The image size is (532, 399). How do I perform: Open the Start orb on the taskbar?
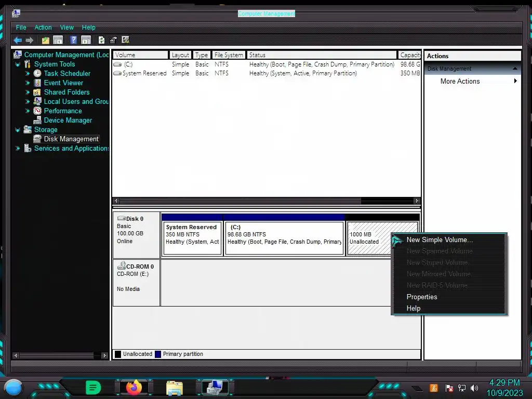[14, 388]
